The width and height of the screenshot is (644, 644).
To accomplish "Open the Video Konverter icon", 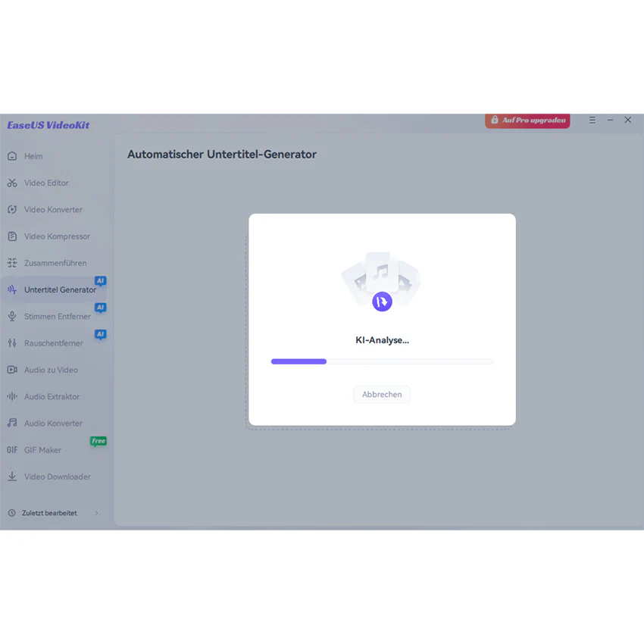I will pyautogui.click(x=12, y=209).
